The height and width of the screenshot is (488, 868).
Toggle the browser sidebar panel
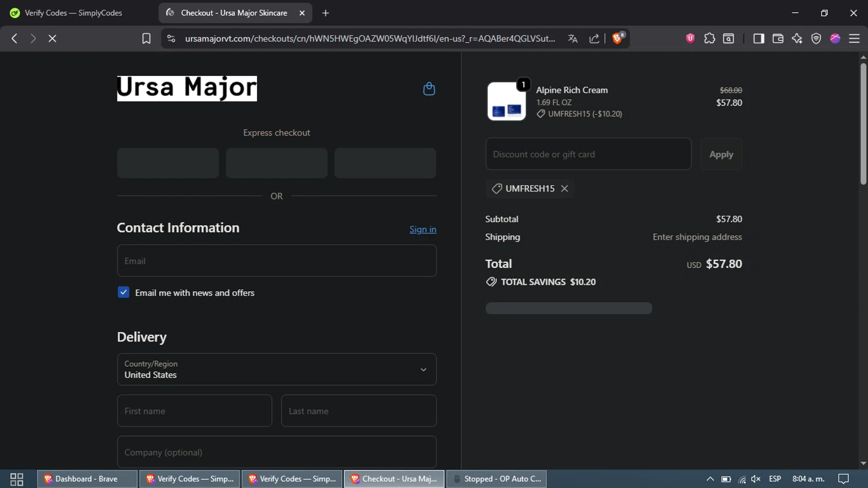759,38
